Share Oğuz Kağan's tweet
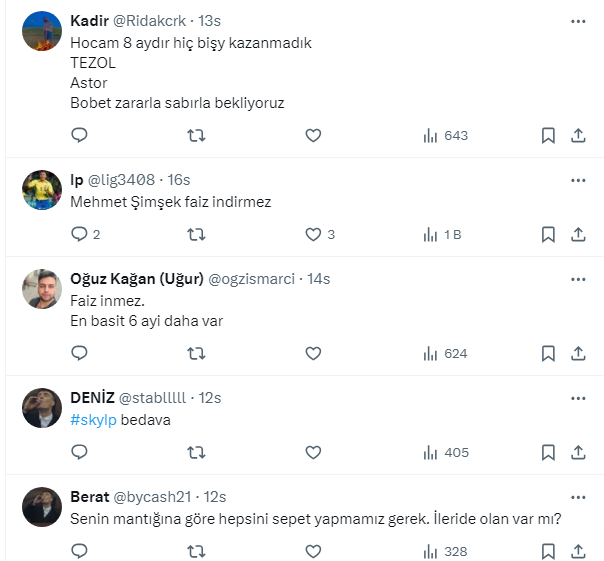Image resolution: width=604 pixels, height=561 pixels. pyautogui.click(x=578, y=353)
